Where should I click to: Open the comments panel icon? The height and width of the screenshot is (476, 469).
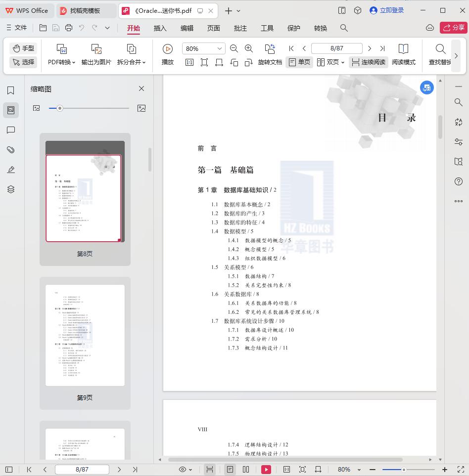point(10,130)
